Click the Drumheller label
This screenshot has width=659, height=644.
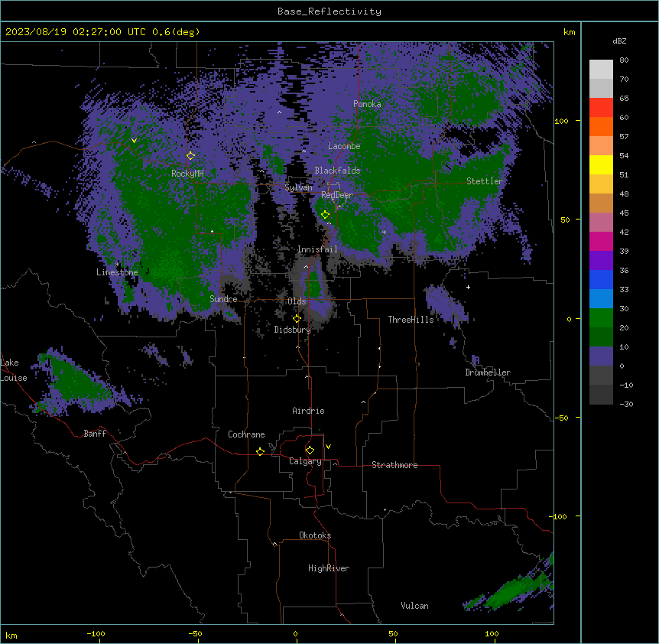tap(488, 372)
